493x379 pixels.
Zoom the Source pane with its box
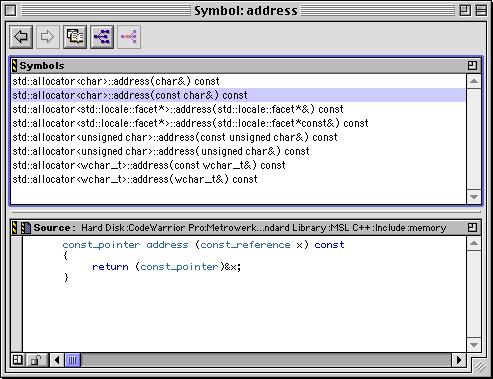coord(472,228)
